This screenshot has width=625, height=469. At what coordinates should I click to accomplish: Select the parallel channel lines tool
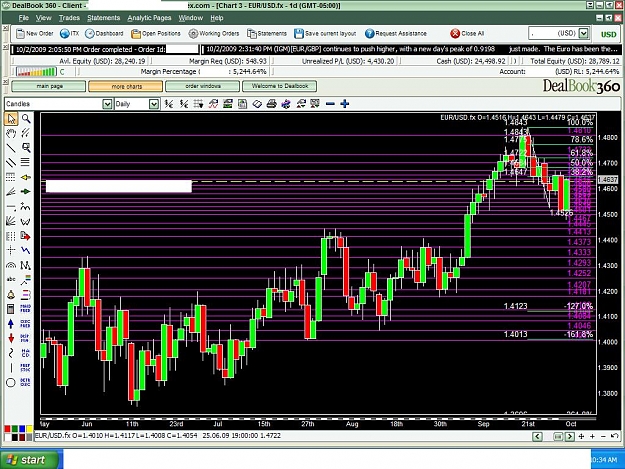pos(11,162)
